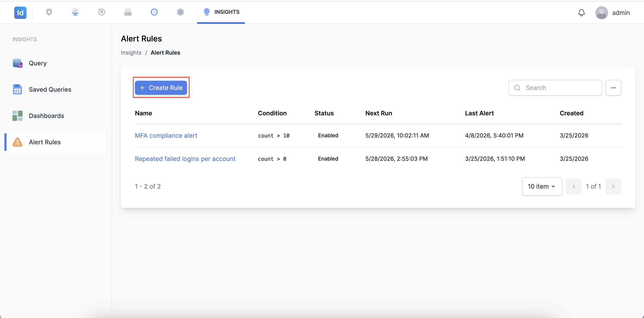Click Enabled status of Repeated failed logins
Screen dimensions: 644x318
(328, 159)
